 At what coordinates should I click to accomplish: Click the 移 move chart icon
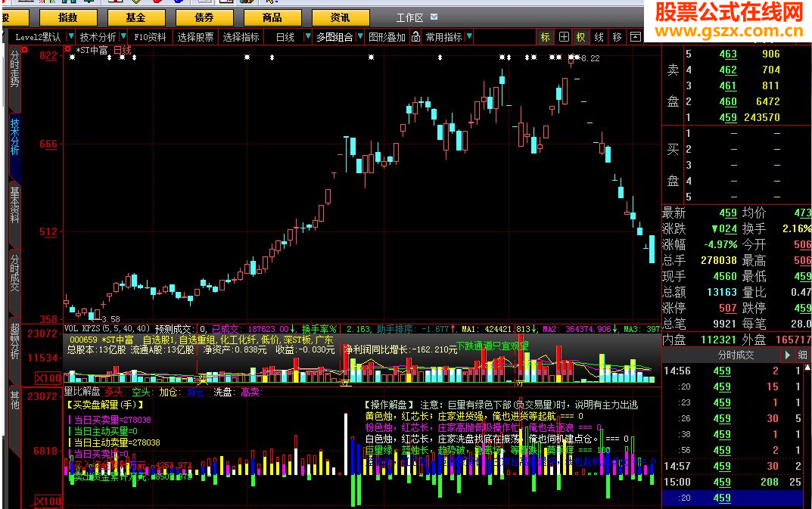pos(617,36)
